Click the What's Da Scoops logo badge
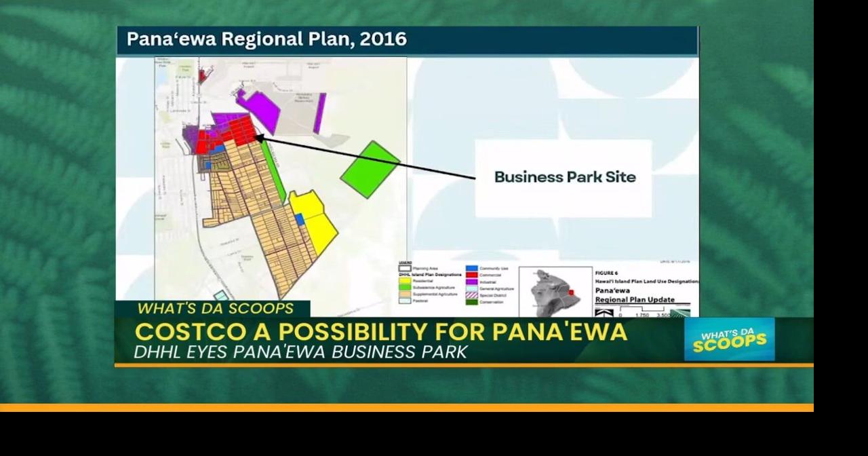This screenshot has height=456, width=868. tap(729, 339)
